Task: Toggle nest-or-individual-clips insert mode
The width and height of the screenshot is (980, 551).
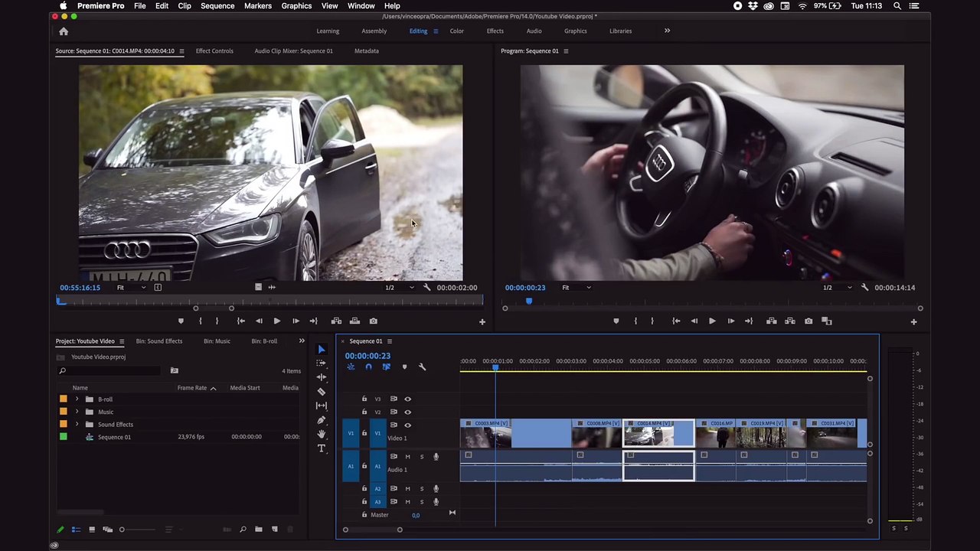Action: 351,367
